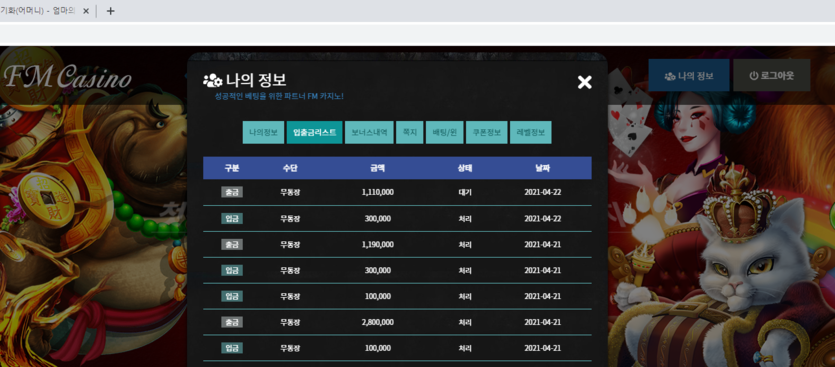Open 나의 정보 button in header

click(689, 75)
